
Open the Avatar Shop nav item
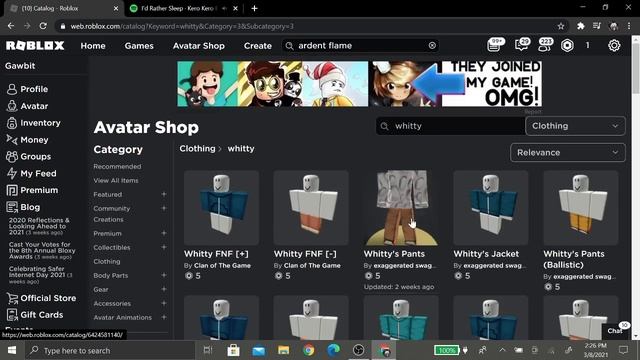click(x=198, y=46)
